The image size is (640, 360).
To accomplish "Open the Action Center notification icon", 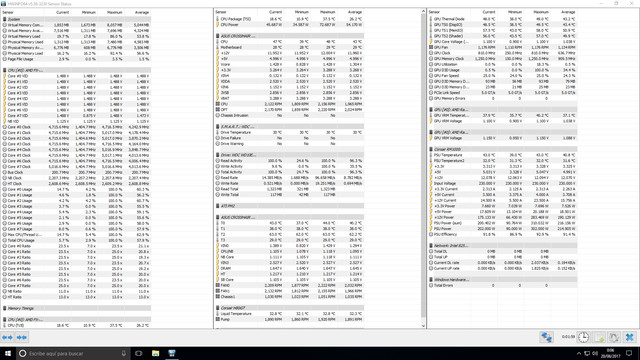I will 629,353.
